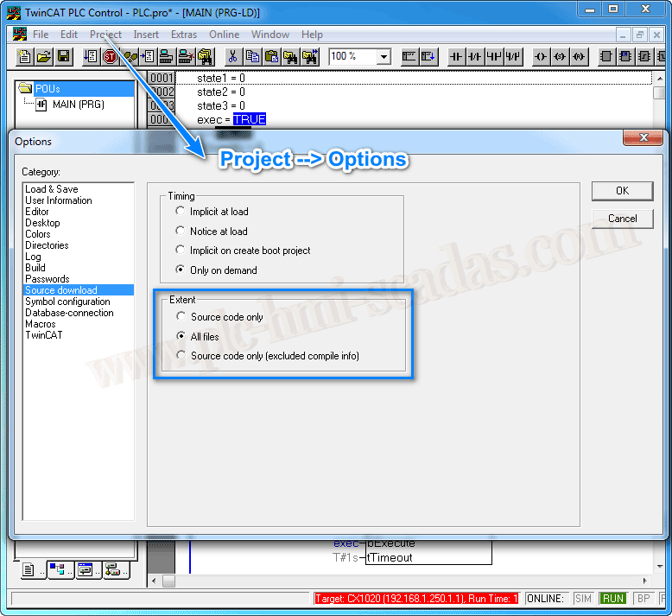The width and height of the screenshot is (672, 616).
Task: Choose the 'Source code only' extent option
Action: click(181, 317)
